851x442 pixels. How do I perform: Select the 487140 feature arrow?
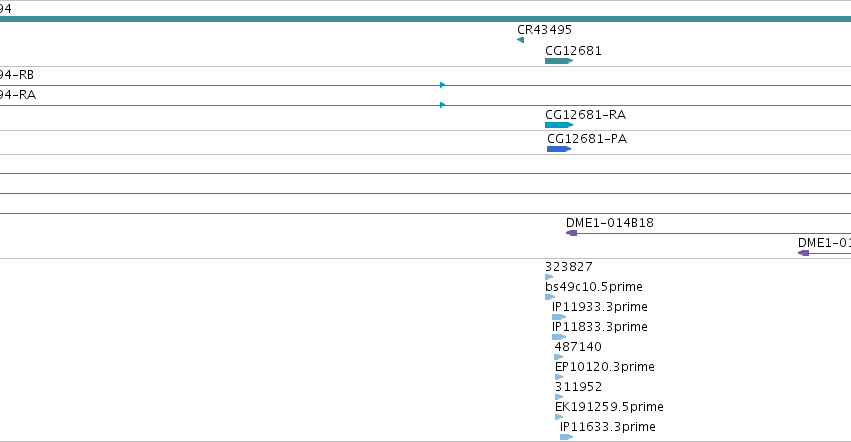point(558,357)
